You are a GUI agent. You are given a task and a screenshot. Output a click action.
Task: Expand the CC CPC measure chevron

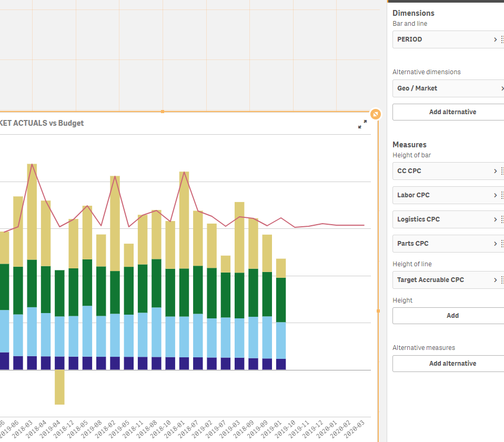click(495, 171)
